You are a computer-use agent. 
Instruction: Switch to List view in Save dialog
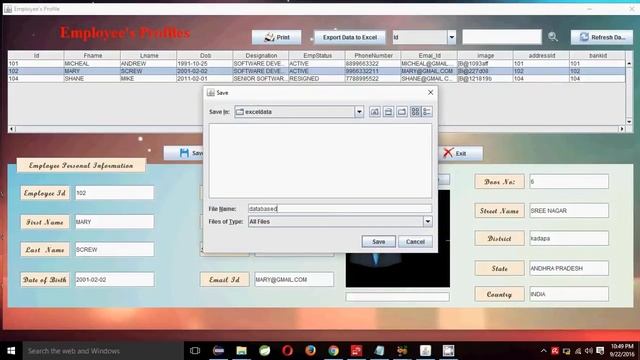coord(415,111)
